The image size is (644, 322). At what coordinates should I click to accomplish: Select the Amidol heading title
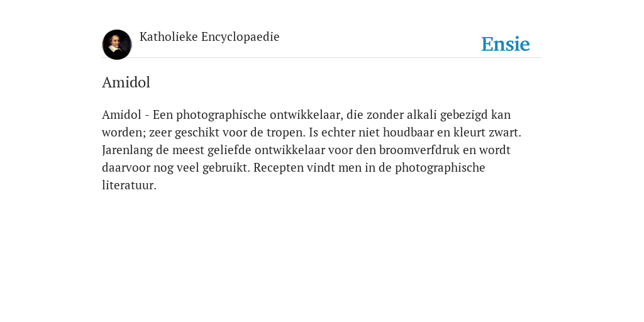tap(126, 82)
